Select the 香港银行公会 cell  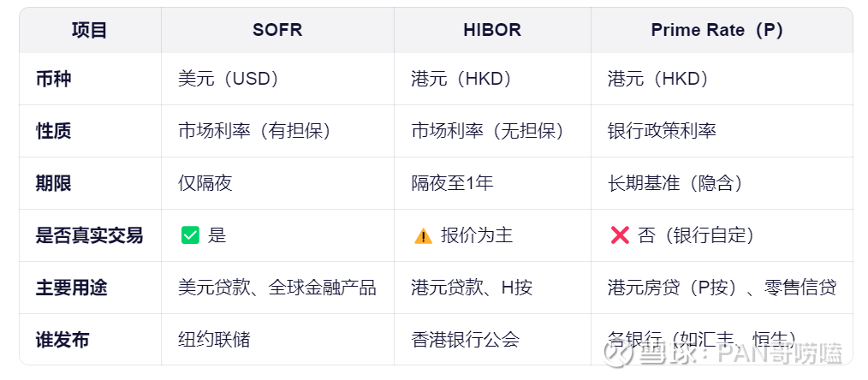465,340
